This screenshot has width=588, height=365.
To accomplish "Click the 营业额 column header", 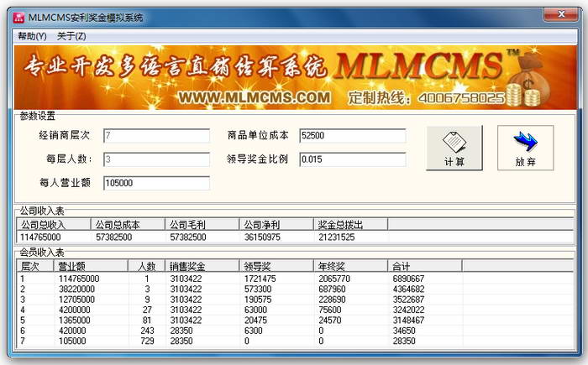I will tap(91, 266).
